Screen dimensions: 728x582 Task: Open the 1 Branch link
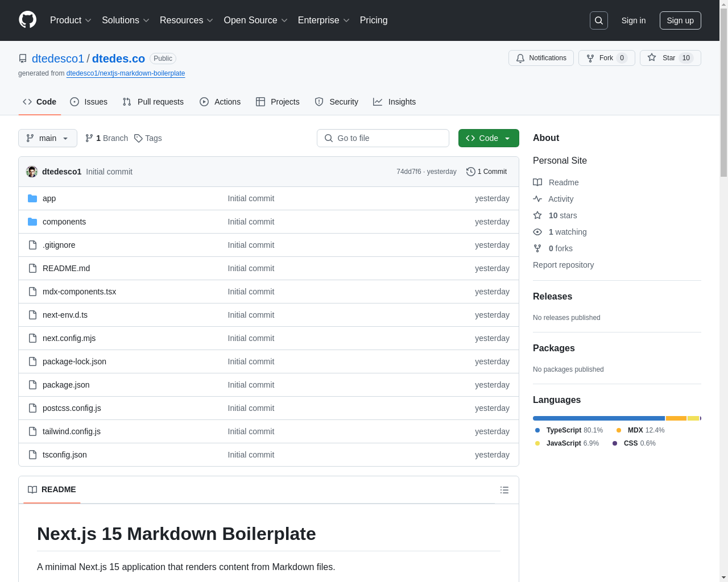point(106,138)
